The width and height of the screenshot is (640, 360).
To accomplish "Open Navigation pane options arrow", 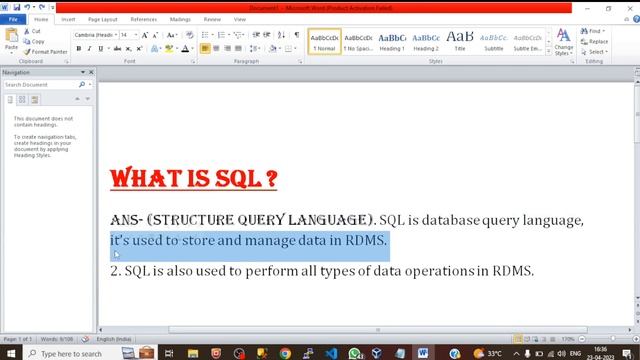I will tap(83, 72).
